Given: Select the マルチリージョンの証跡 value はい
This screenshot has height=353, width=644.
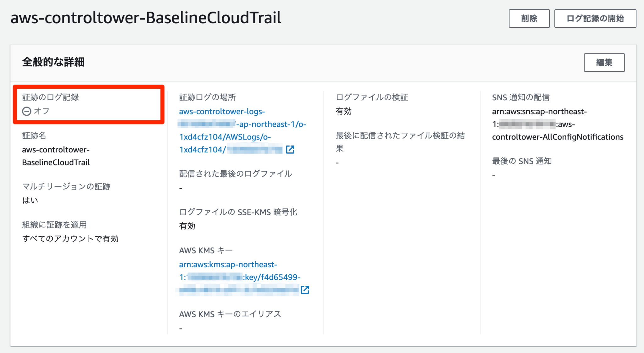Looking at the screenshot, I should click(30, 200).
